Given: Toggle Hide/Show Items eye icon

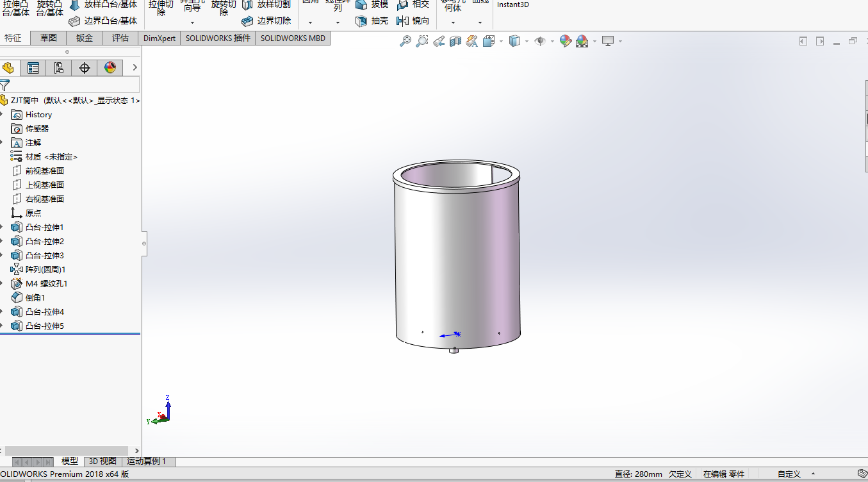Looking at the screenshot, I should click(x=540, y=41).
